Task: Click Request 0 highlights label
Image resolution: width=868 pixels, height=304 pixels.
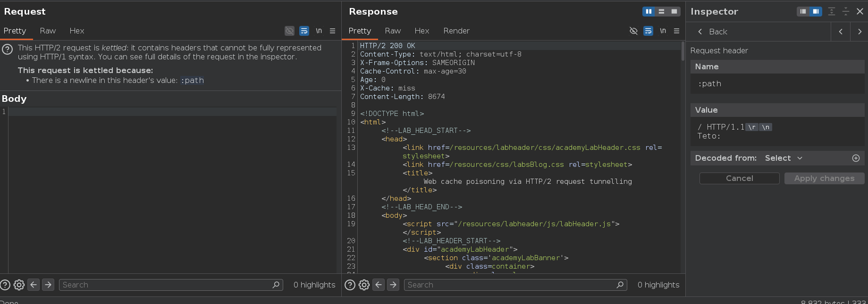Action: 314,285
